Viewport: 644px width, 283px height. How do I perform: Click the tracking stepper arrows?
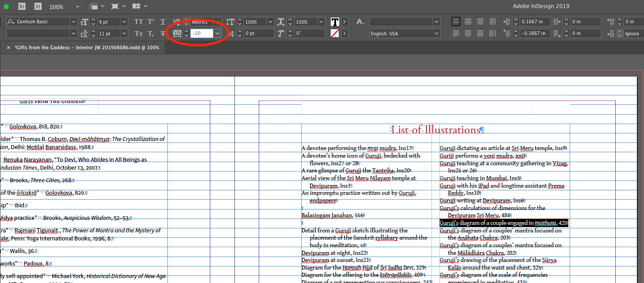click(186, 34)
